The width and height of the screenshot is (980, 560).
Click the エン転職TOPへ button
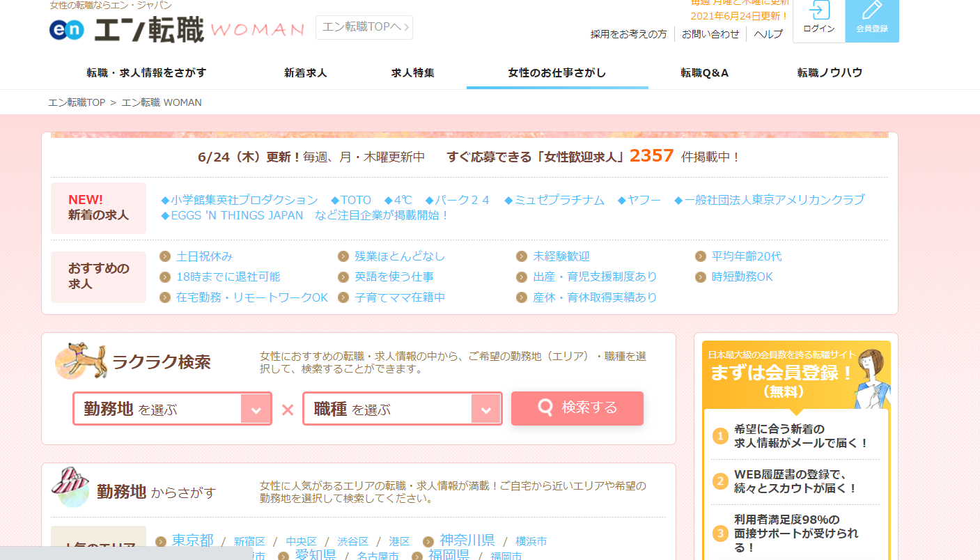364,27
